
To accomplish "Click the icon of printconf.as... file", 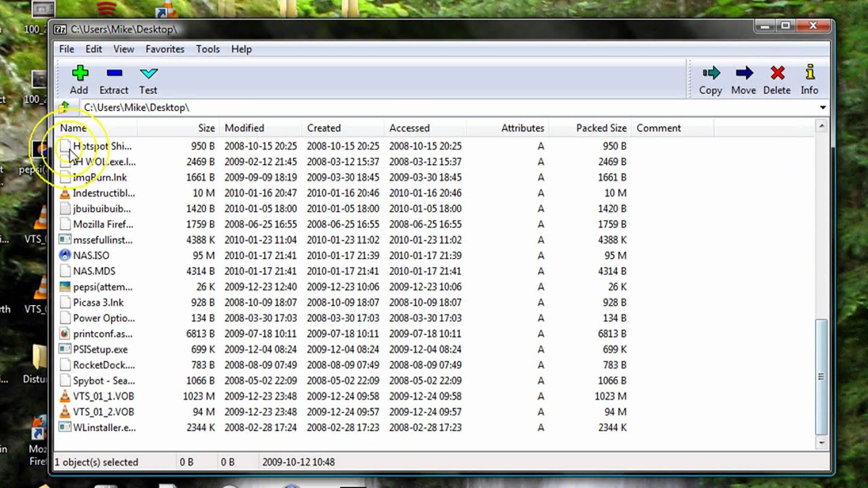I will pyautogui.click(x=65, y=333).
